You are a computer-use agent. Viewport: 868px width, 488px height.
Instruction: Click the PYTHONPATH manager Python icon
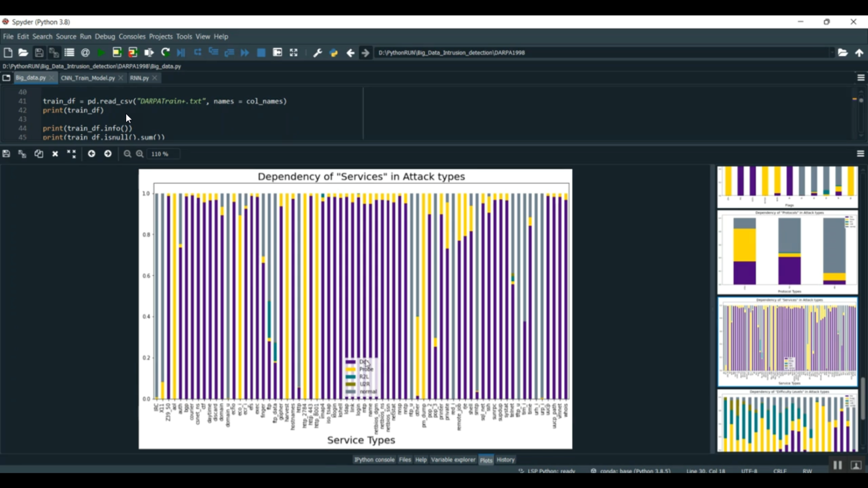[x=333, y=53]
